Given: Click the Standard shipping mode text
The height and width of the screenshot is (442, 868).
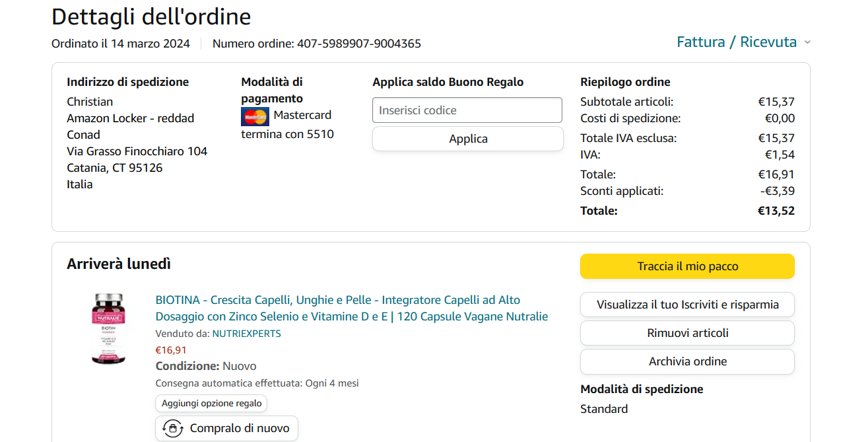Looking at the screenshot, I should click(604, 409).
